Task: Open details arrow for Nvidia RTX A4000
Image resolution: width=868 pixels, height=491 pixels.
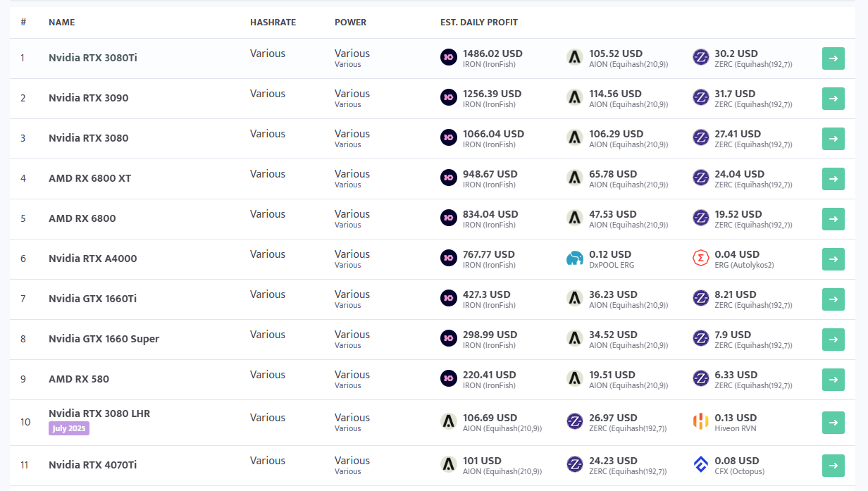Action: tap(833, 259)
